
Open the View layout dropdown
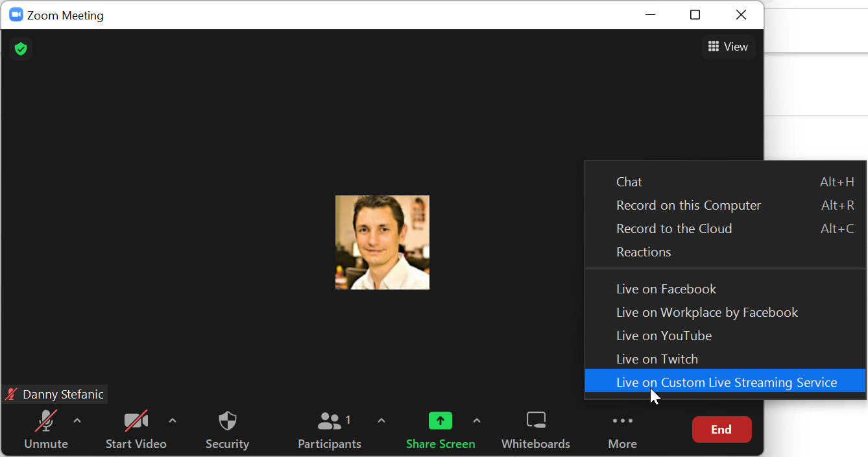click(728, 47)
